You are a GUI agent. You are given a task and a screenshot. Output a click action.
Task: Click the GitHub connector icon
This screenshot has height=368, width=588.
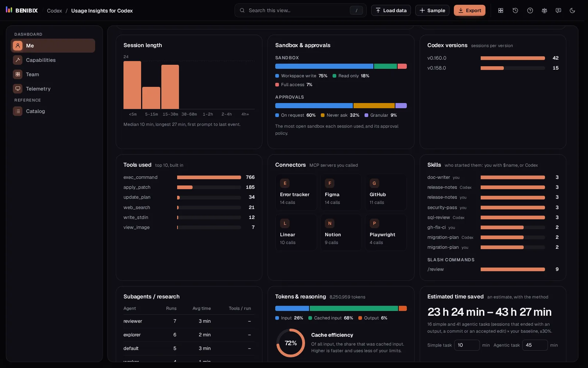[x=374, y=183]
